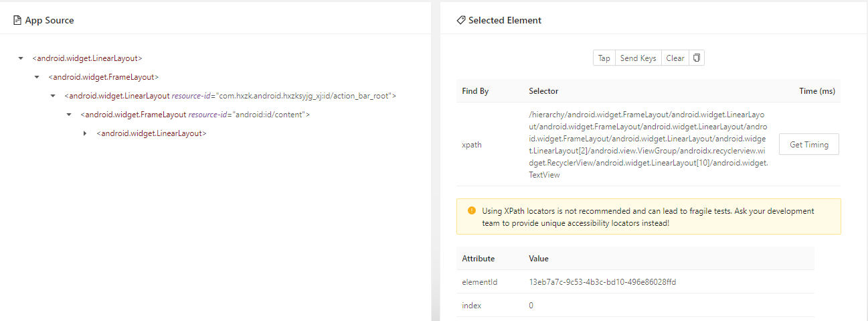Collapse the arrow beside first android.widget.FrameLayout
Screen dimensions: 868x321
pyautogui.click(x=37, y=77)
